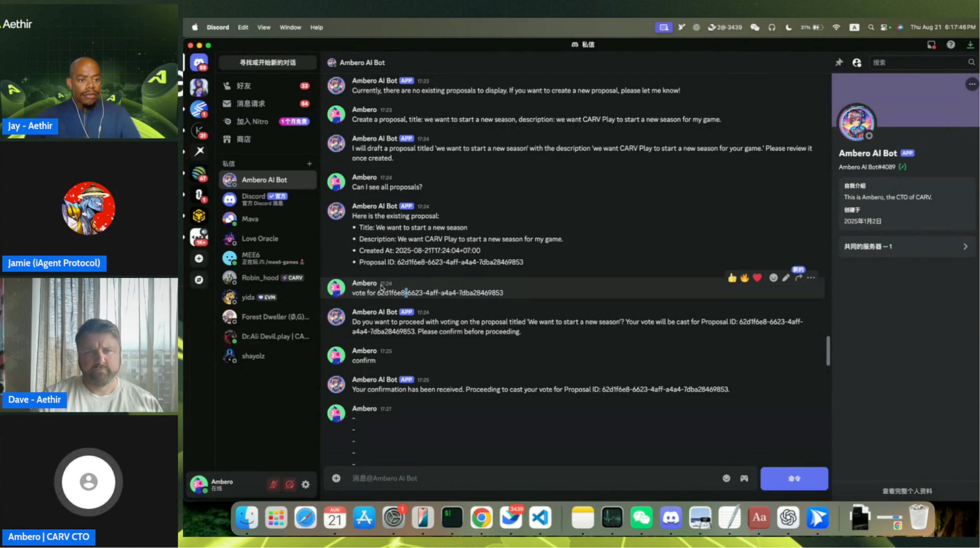Viewport: 980px width, 548px height.
Task: Open ChatGPT app from the Dock
Action: [788, 518]
